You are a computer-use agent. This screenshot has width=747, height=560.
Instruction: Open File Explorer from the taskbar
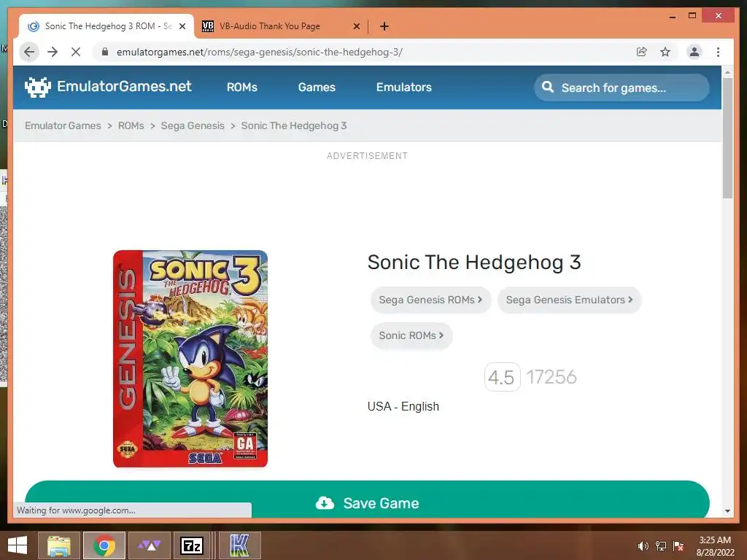58,545
